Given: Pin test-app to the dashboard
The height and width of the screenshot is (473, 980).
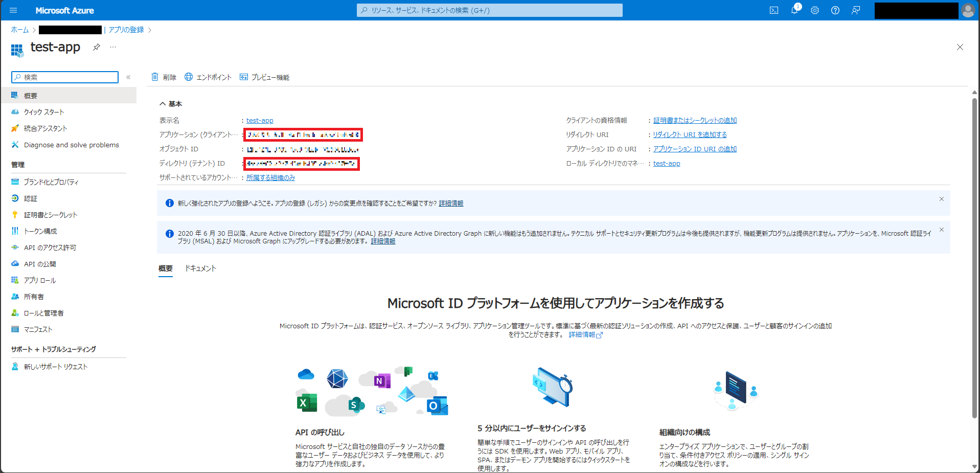Looking at the screenshot, I should tap(96, 47).
